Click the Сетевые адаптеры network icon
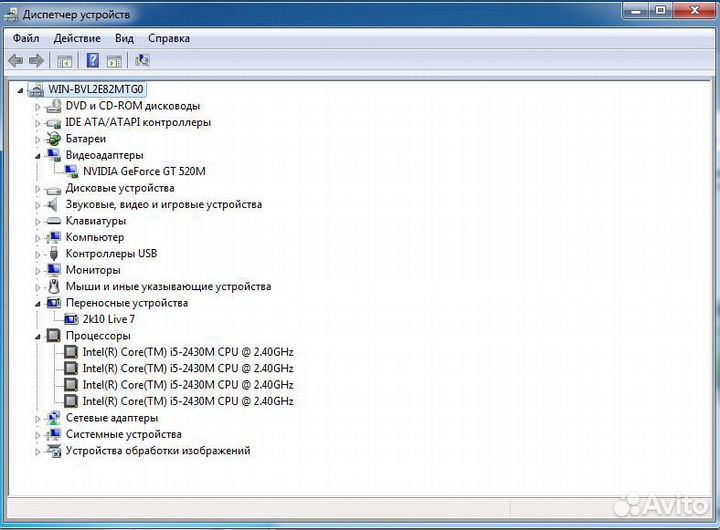Image resolution: width=720 pixels, height=530 pixels. 54,418
